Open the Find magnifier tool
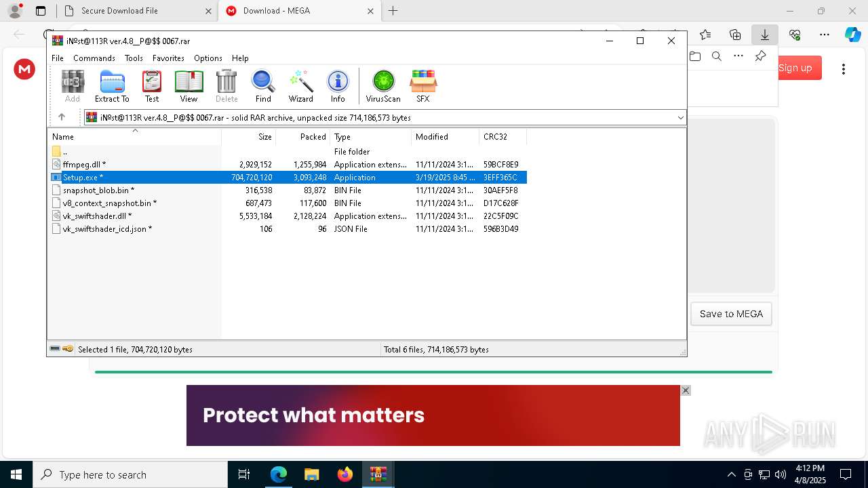The height and width of the screenshot is (488, 868). pos(263,86)
